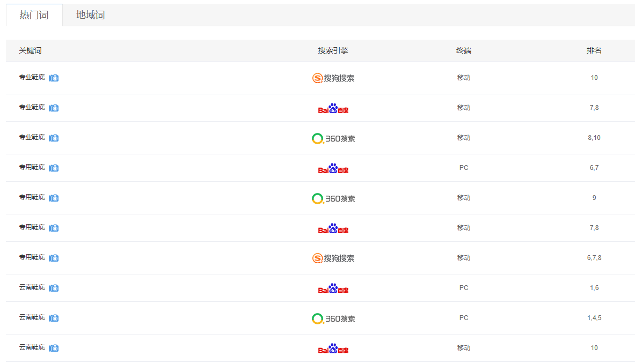Viewport: 635px width, 364px height.
Task: Click 搜狗搜索 logo in the 专业鞋底 row
Action: (333, 78)
